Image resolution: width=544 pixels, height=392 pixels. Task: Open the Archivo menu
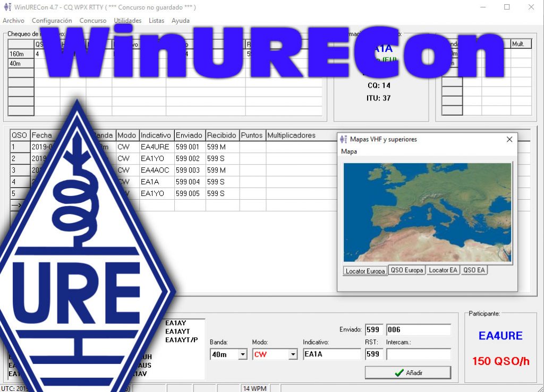[x=13, y=21]
